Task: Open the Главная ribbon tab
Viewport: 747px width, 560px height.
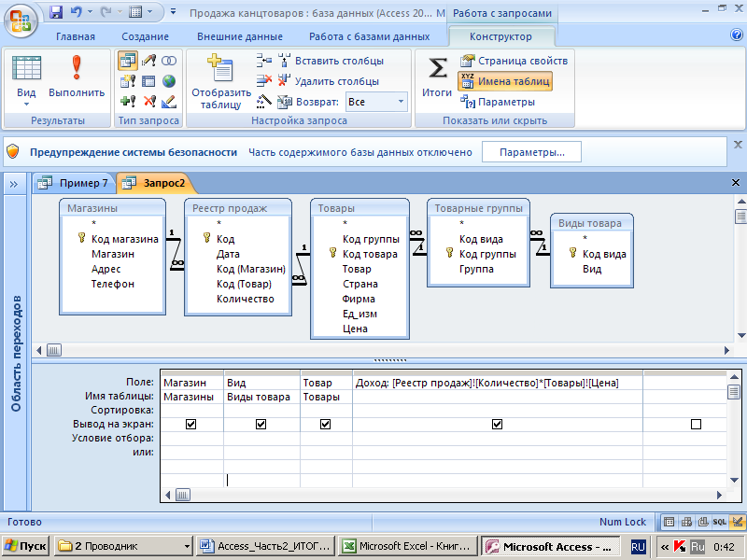Action: [x=76, y=36]
